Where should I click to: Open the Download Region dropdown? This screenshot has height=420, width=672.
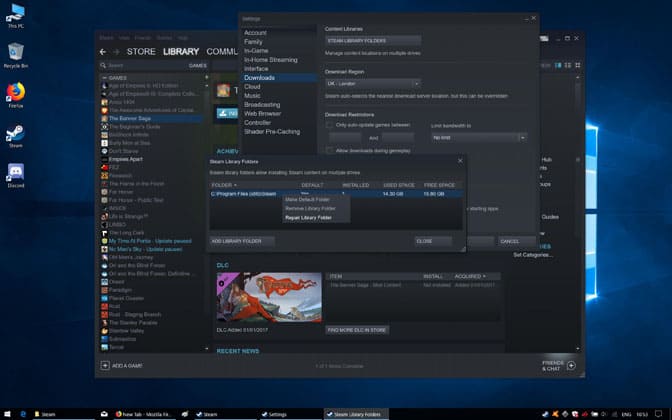373,84
